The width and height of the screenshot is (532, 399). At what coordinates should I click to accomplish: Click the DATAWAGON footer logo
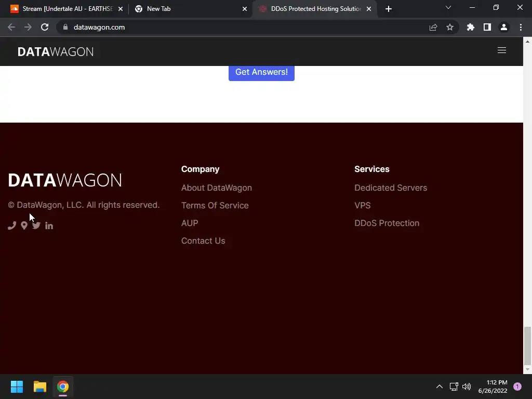(65, 180)
